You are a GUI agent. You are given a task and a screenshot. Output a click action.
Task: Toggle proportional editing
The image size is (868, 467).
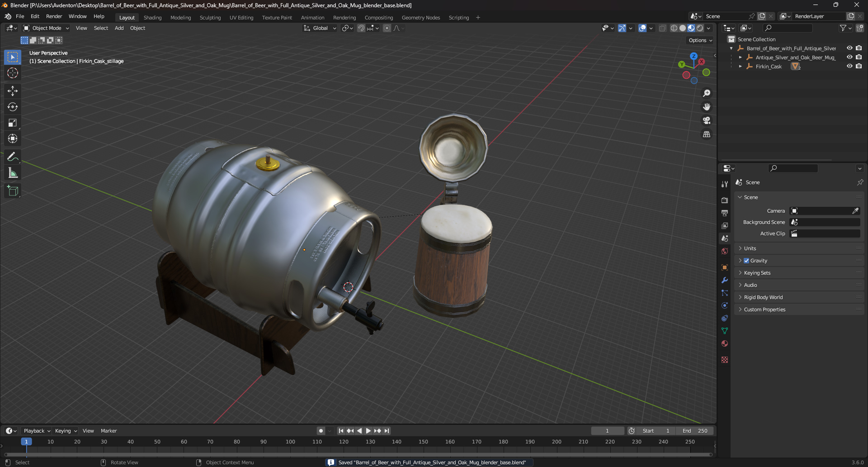(387, 28)
